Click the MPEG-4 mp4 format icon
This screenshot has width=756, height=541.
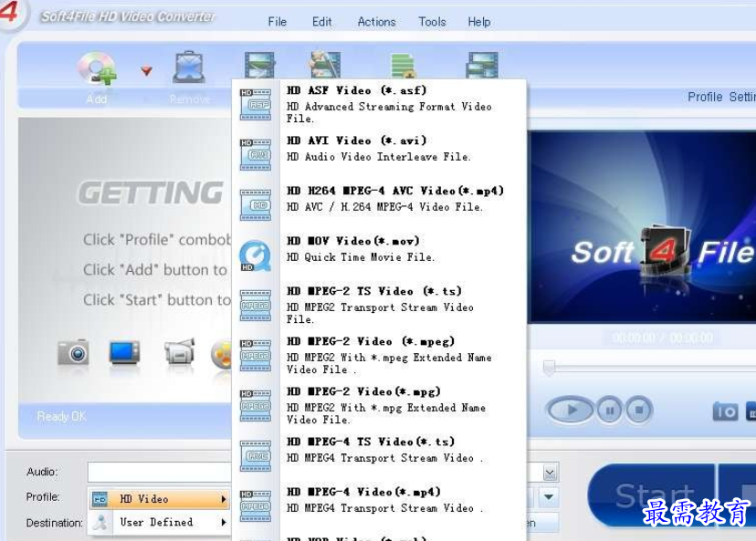tap(256, 506)
